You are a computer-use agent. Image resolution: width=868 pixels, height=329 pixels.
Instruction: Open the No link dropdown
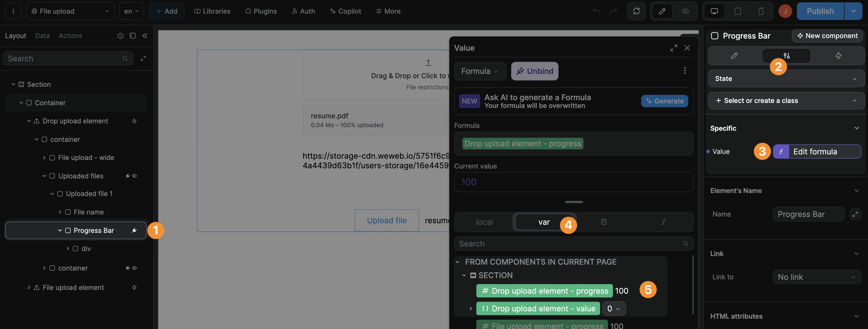click(x=817, y=277)
